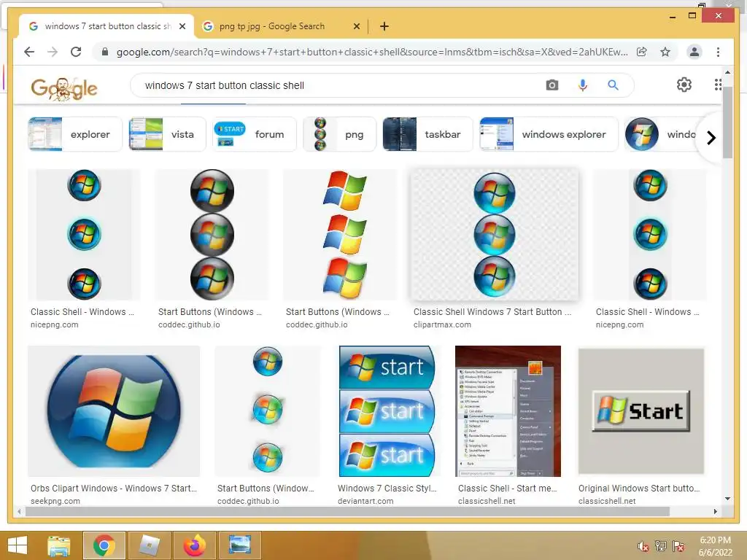The width and height of the screenshot is (747, 560).
Task: Open first nicepng.com Classic Shell orb image
Action: (84, 234)
